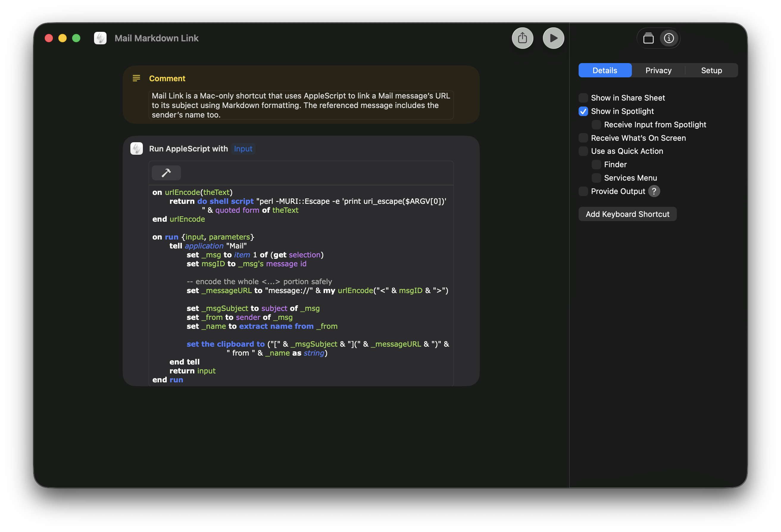This screenshot has width=781, height=532.
Task: Click the Input variable token
Action: pos(243,148)
